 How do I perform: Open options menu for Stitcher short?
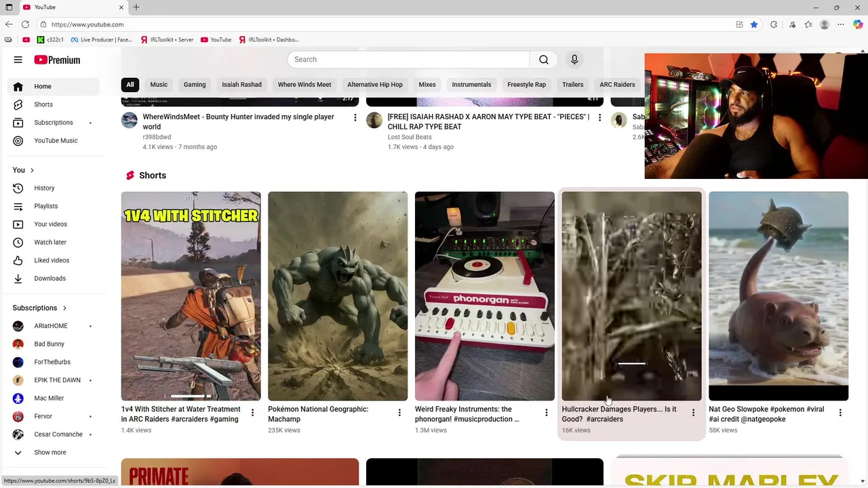tap(253, 413)
